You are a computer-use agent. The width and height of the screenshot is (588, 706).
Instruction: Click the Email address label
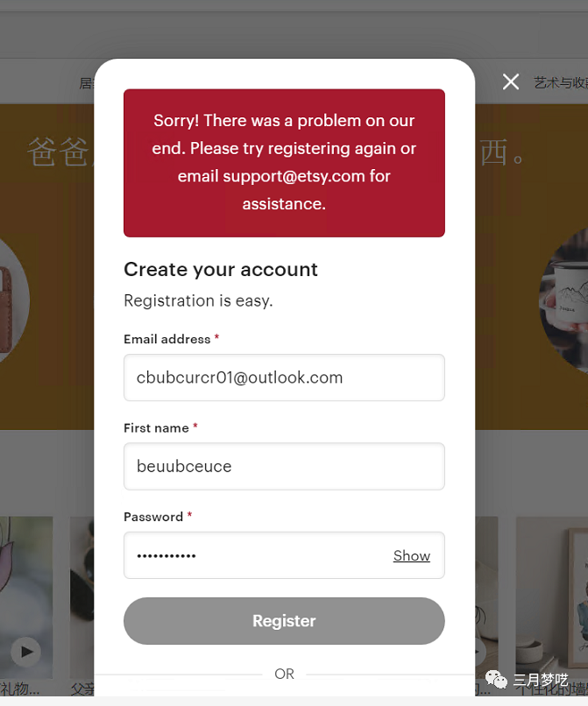click(x=167, y=339)
